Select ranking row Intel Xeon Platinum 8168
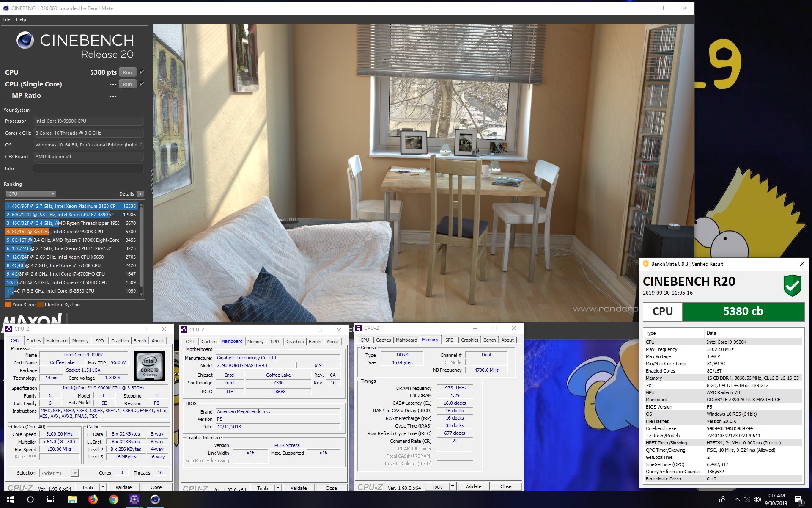 pos(71,206)
